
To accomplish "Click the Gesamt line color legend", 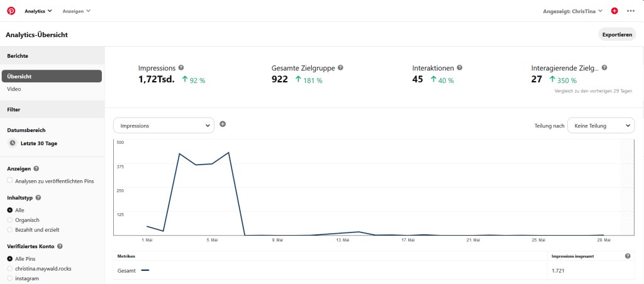I will 145,270.
